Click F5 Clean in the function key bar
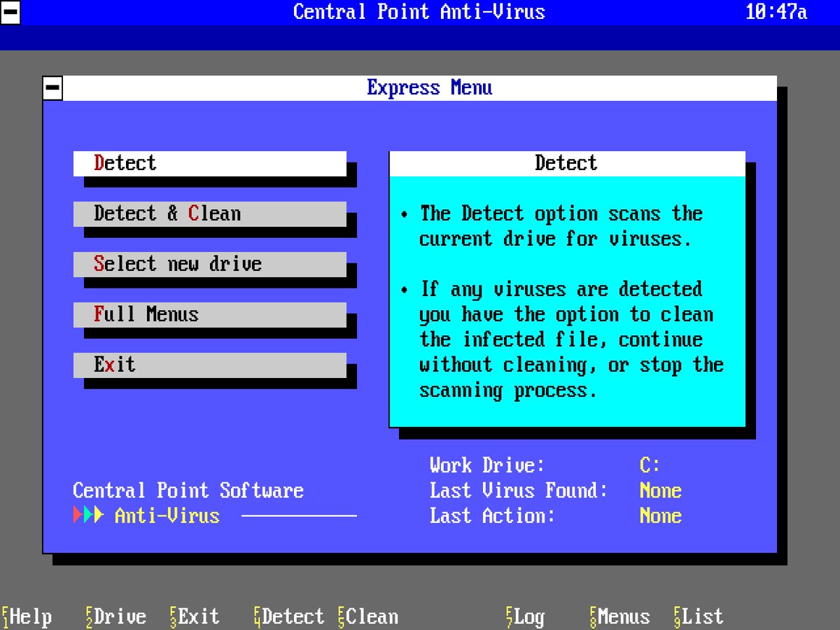 point(368,617)
